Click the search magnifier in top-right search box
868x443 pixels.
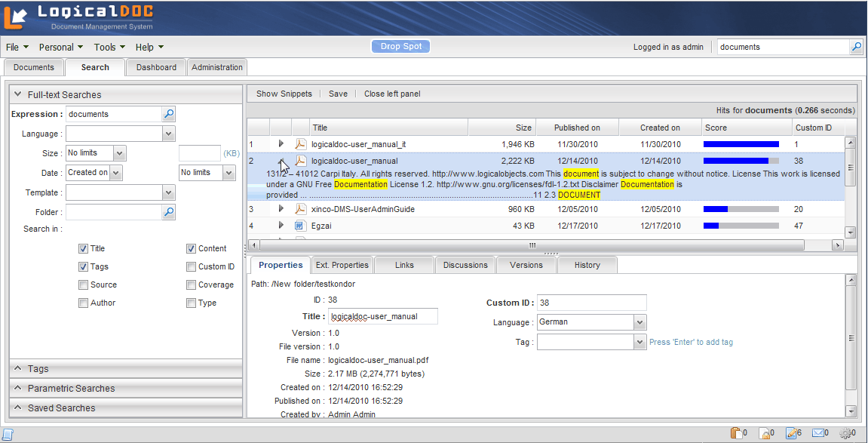856,47
